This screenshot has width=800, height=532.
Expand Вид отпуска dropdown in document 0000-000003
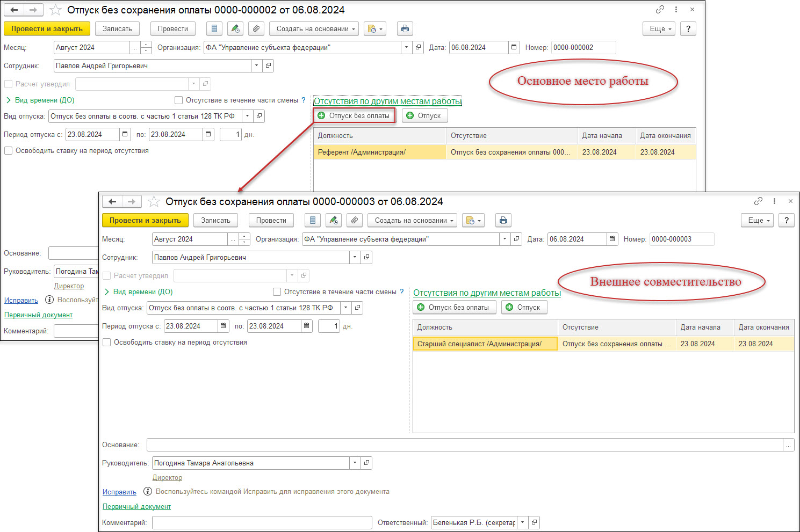pyautogui.click(x=345, y=308)
